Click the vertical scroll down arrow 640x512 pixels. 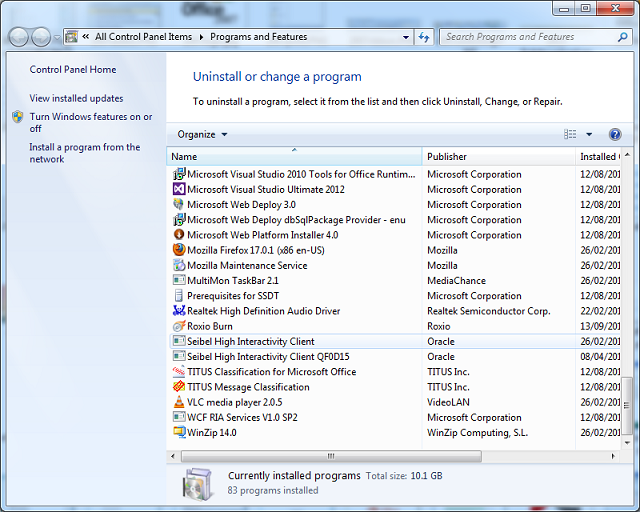click(x=627, y=443)
